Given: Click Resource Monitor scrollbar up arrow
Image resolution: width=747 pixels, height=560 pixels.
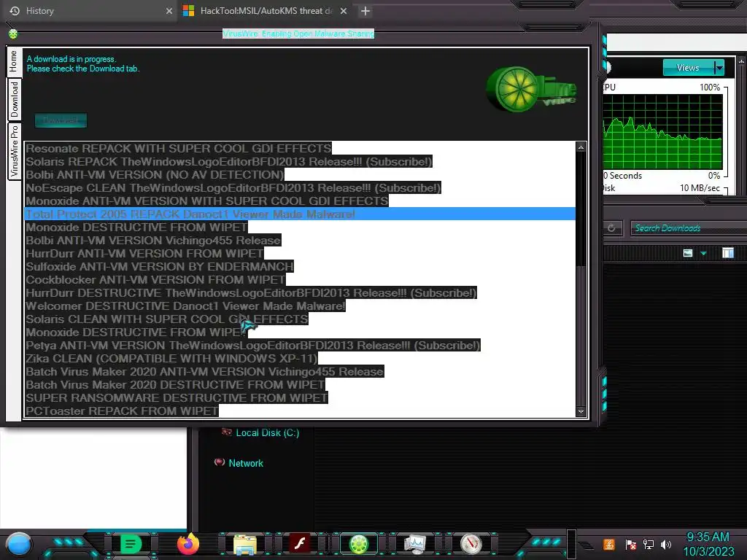Looking at the screenshot, I should coord(741,61).
